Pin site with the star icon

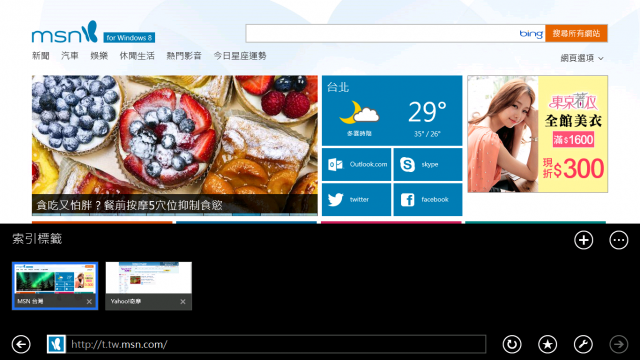click(547, 344)
